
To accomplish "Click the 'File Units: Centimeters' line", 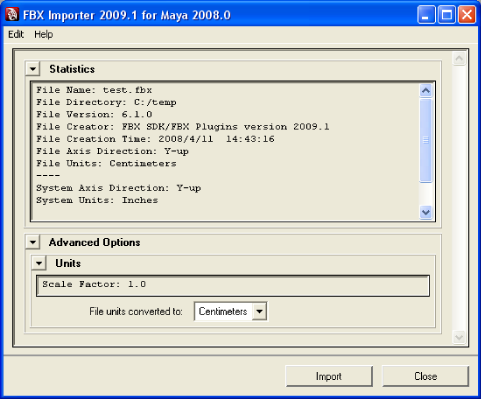I will 106,163.
